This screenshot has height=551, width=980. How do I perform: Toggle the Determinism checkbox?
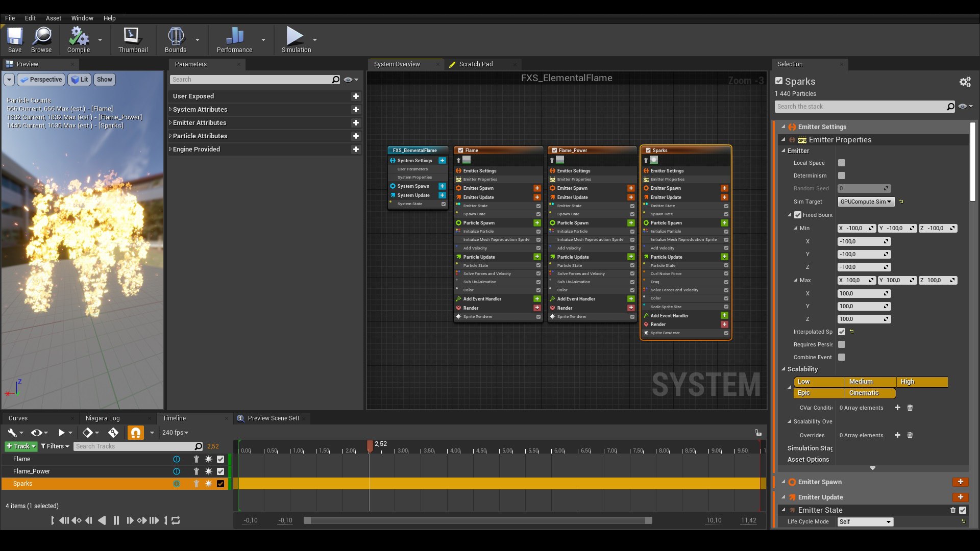point(842,176)
